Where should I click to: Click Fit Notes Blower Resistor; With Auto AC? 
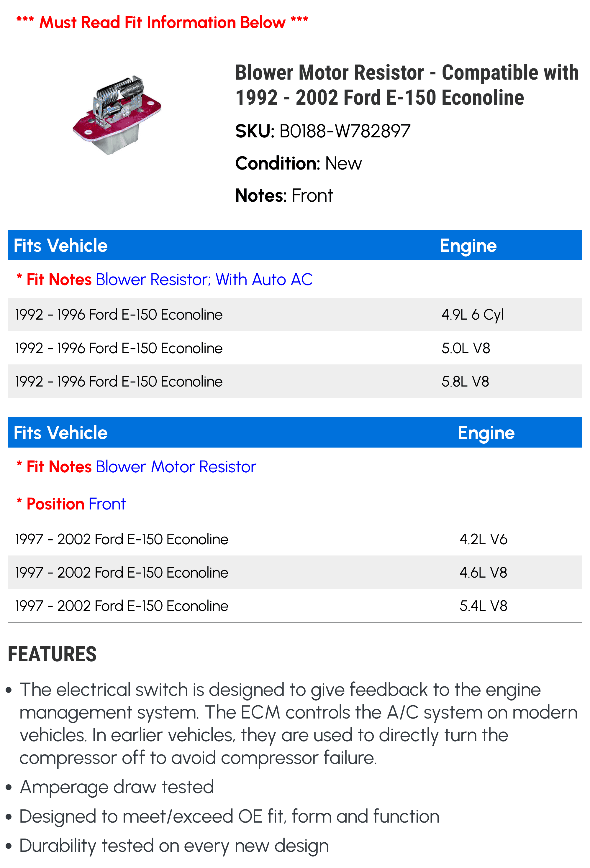coord(164,280)
